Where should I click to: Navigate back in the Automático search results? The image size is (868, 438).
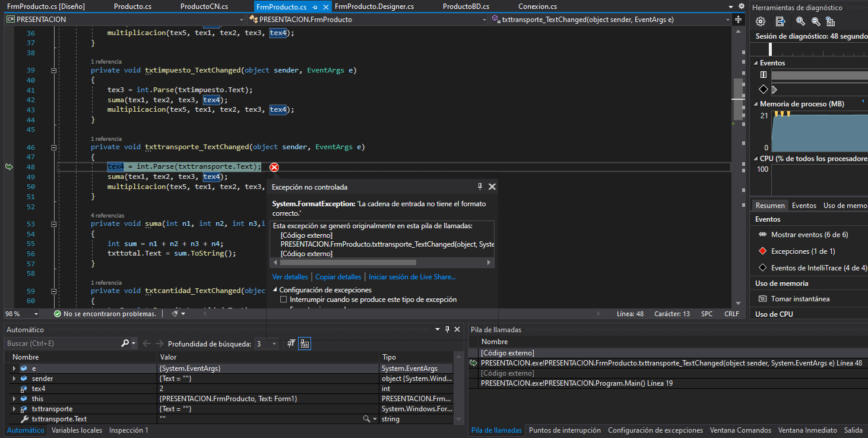pyautogui.click(x=147, y=344)
